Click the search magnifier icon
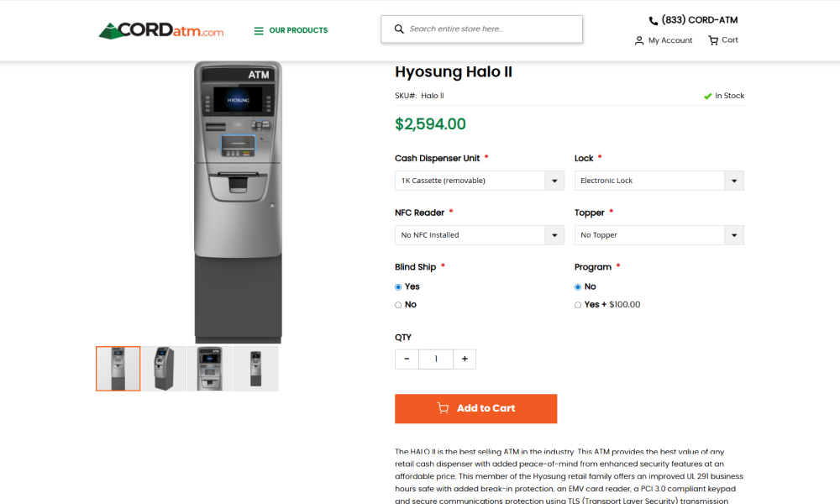 tap(399, 29)
